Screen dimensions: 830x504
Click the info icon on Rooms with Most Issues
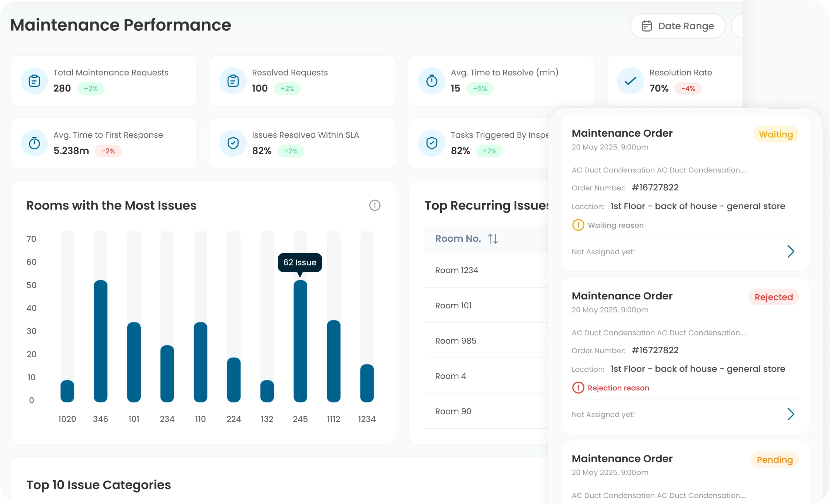pos(375,205)
